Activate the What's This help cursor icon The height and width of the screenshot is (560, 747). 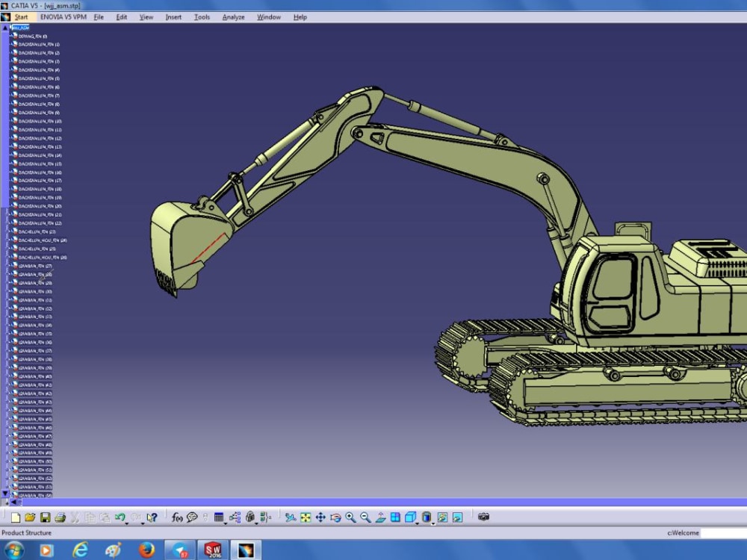click(x=152, y=517)
